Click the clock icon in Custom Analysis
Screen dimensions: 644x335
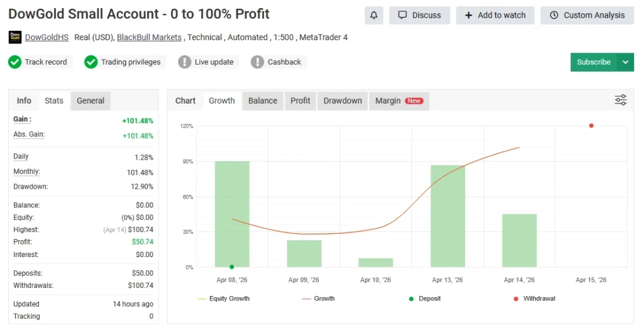(554, 15)
